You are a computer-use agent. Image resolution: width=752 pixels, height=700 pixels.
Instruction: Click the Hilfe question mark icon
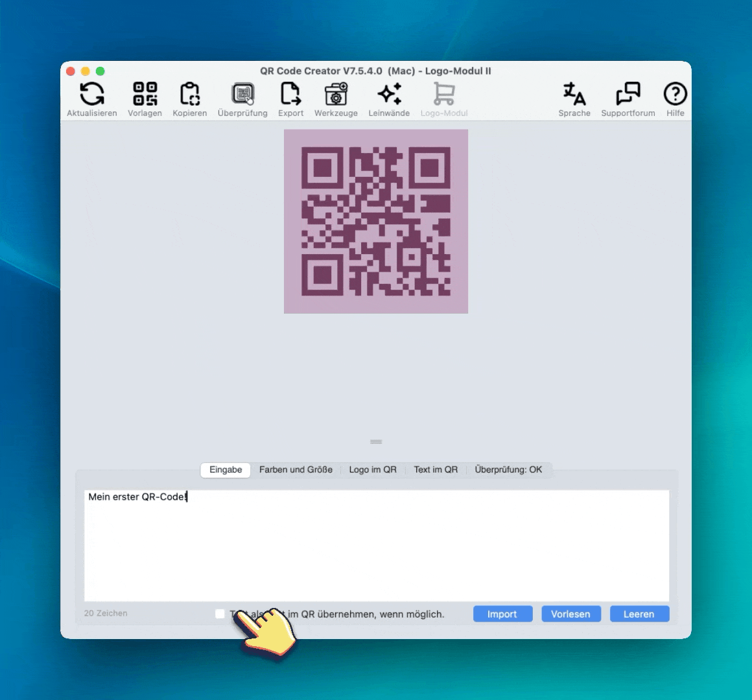tap(675, 95)
